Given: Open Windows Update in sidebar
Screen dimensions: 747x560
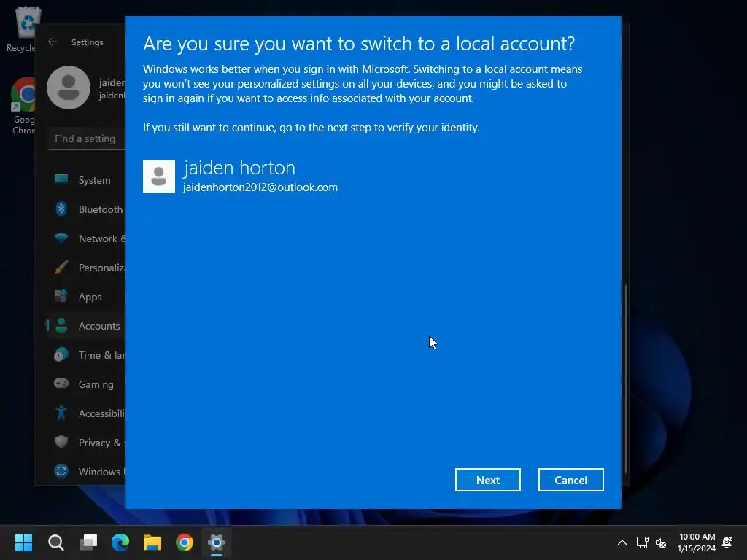Looking at the screenshot, I should click(x=87, y=472).
